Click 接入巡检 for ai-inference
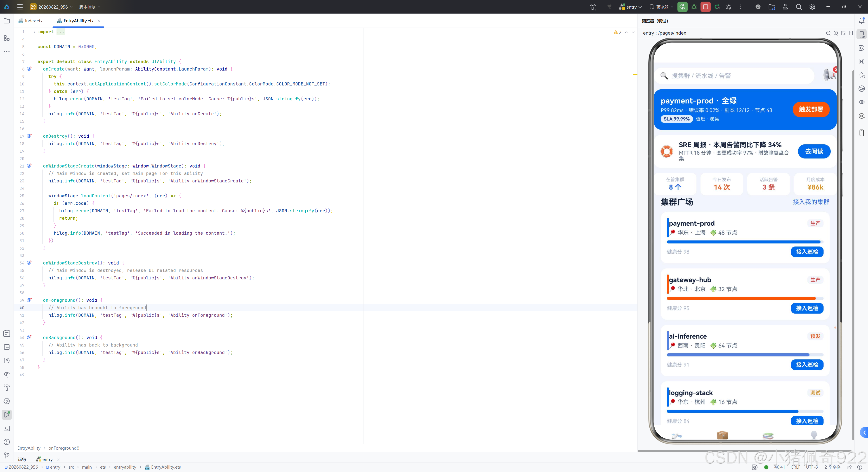 (807, 365)
